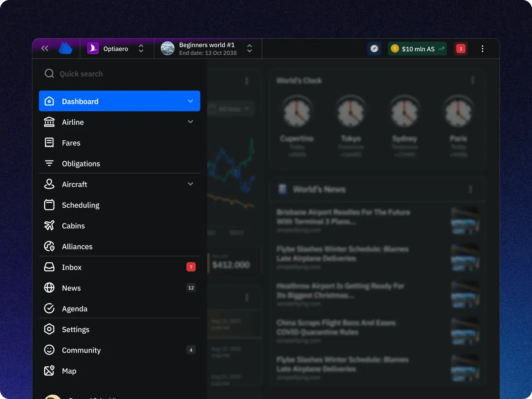Toggle the World's Clock options menu
Screen dimensions: 532x399
coord(473,80)
